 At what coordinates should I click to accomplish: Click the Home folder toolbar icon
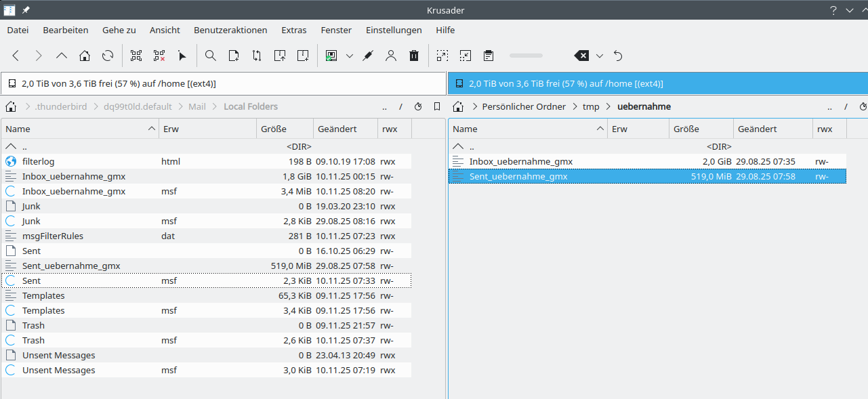85,56
